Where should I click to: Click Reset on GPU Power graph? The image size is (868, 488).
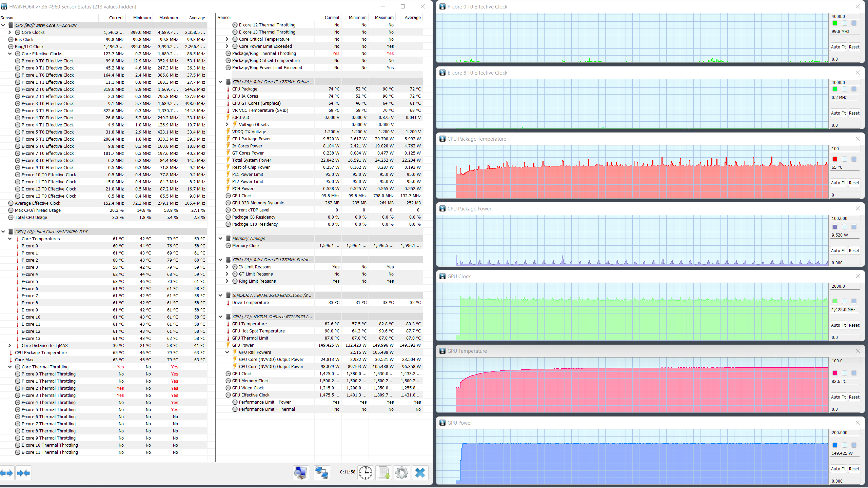tap(854, 469)
